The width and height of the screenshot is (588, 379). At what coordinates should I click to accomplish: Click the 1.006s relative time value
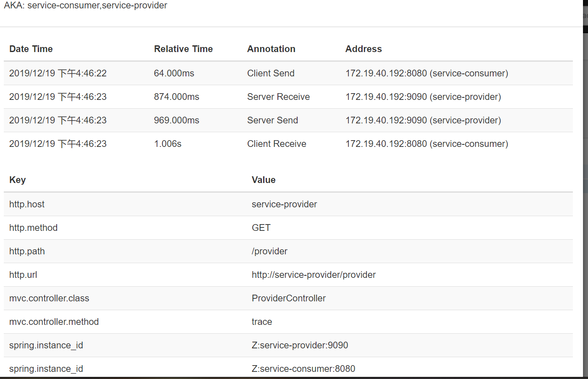tap(167, 144)
